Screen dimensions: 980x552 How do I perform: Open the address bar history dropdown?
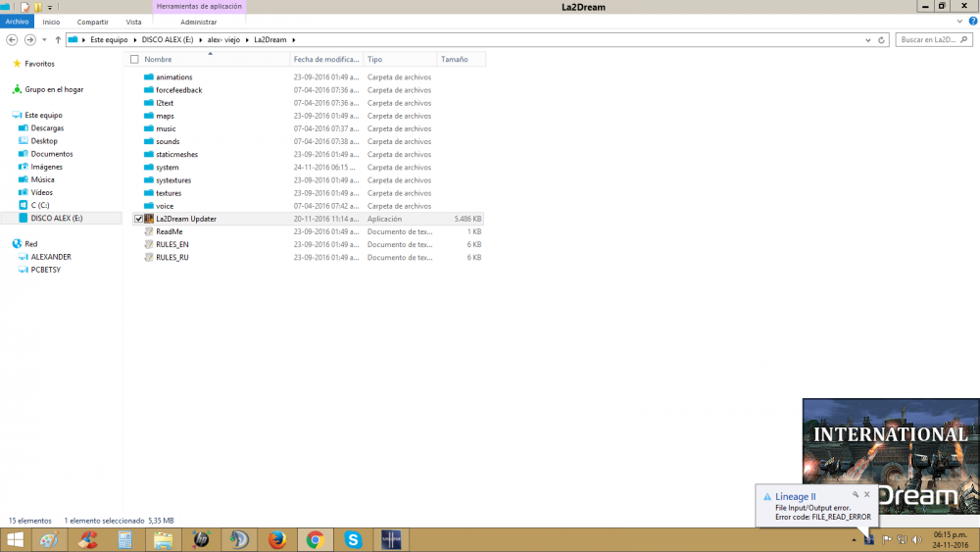(x=869, y=40)
